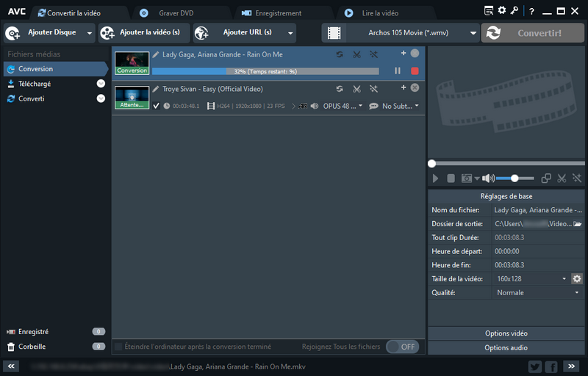
Task: Open the help question mark
Action: pyautogui.click(x=531, y=12)
